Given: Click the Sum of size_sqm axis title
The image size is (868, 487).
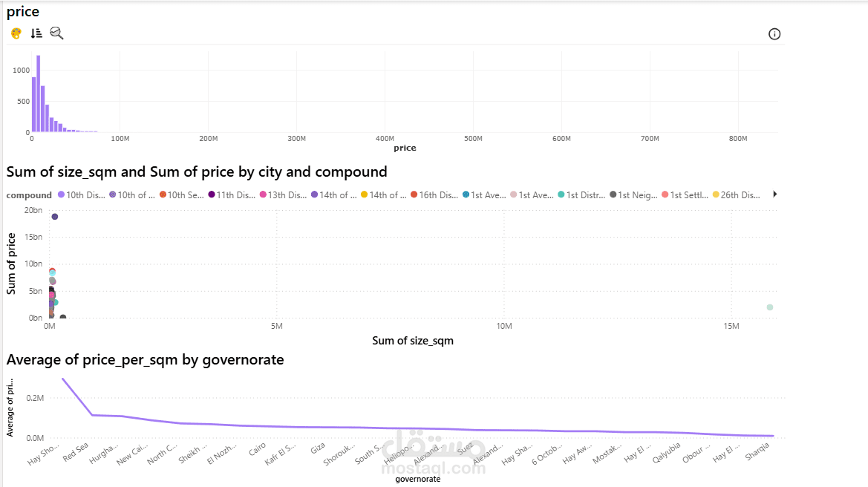Looking at the screenshot, I should pos(412,341).
